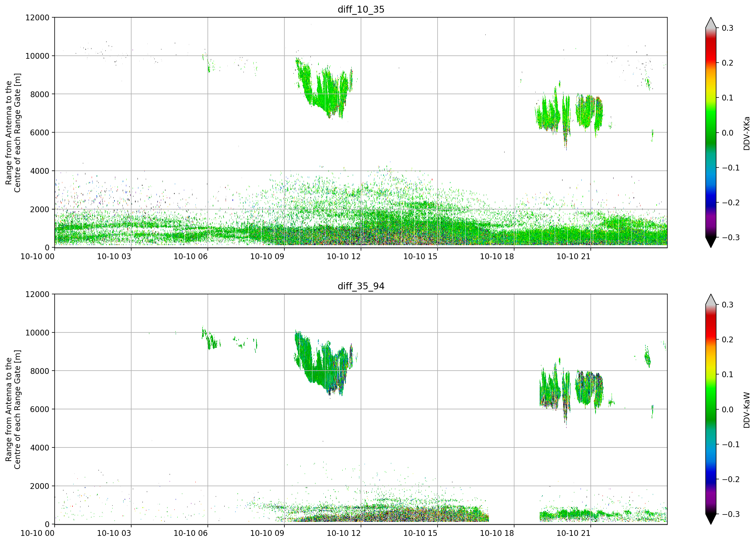The height and width of the screenshot is (543, 756).
Task: Click the 10000 y-tick of the diff_10_35 plot
Action: point(37,56)
